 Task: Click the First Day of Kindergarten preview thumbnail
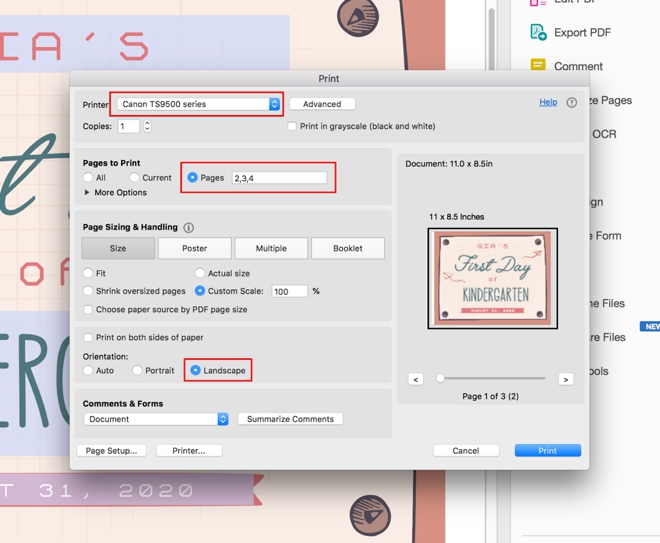coord(492,279)
